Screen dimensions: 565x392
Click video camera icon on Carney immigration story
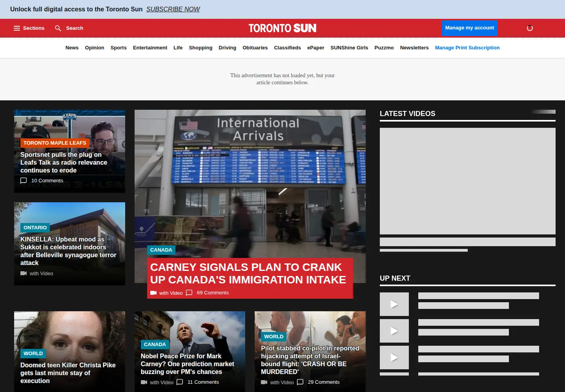click(x=153, y=293)
